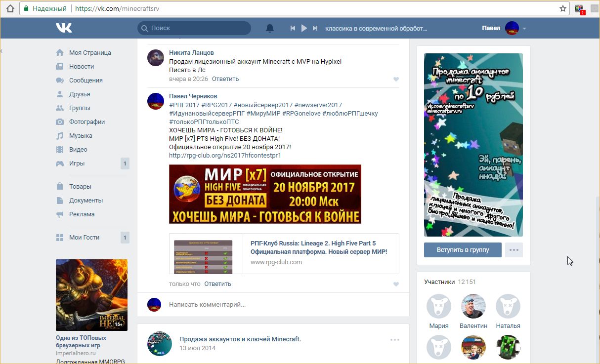The width and height of the screenshot is (600, 364).
Task: Click the search field Поиск
Action: 194,28
